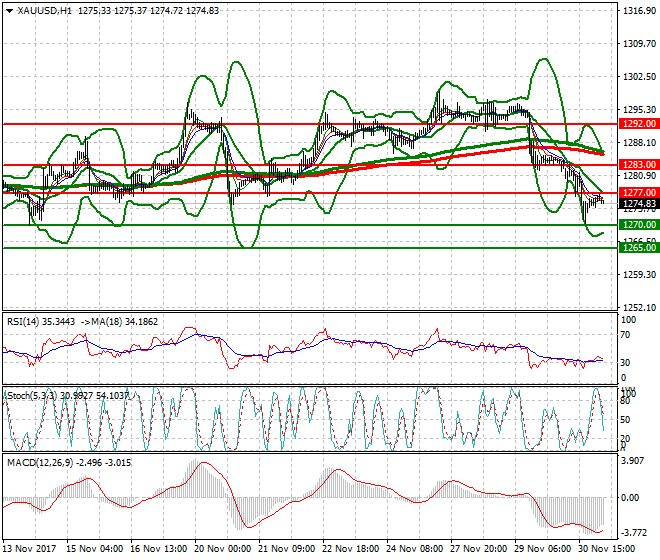Viewport: 660px width, 560px height.
Task: Select the red 1283.00 price label
Action: point(635,164)
